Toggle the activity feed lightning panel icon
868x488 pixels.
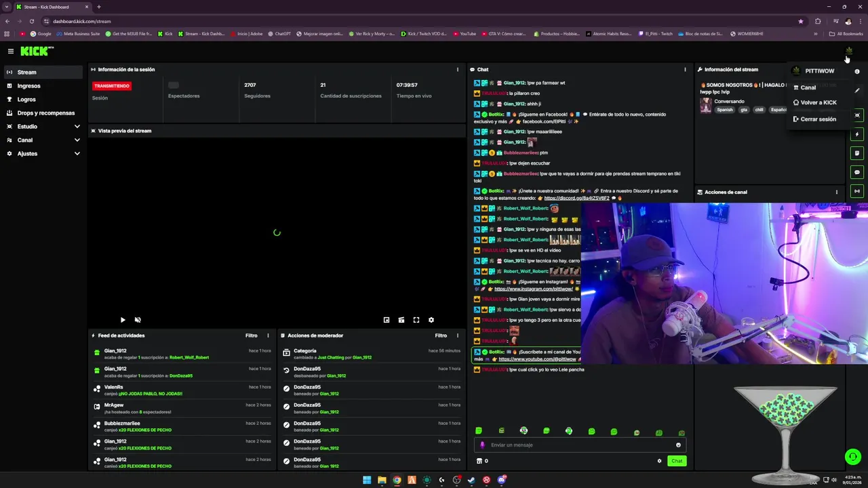[857, 134]
